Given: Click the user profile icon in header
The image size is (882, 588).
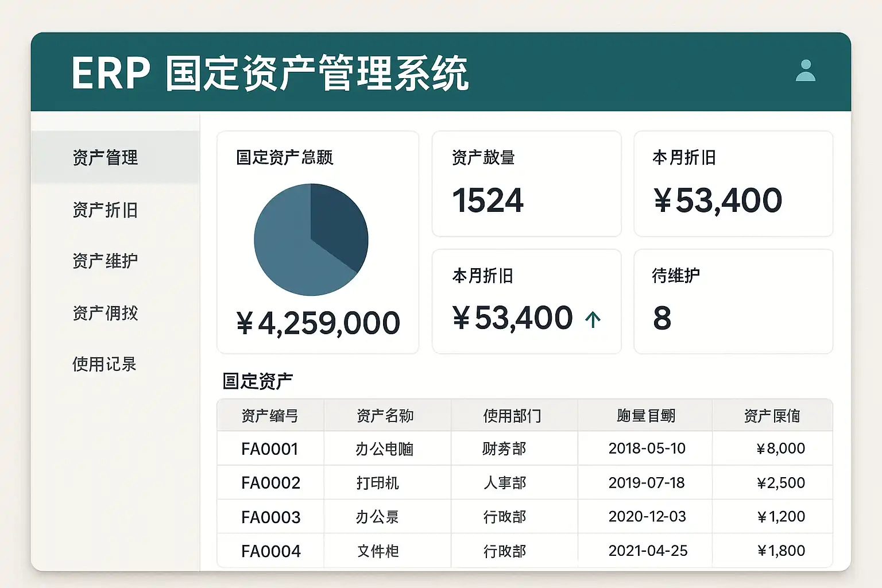Looking at the screenshot, I should click(x=805, y=71).
